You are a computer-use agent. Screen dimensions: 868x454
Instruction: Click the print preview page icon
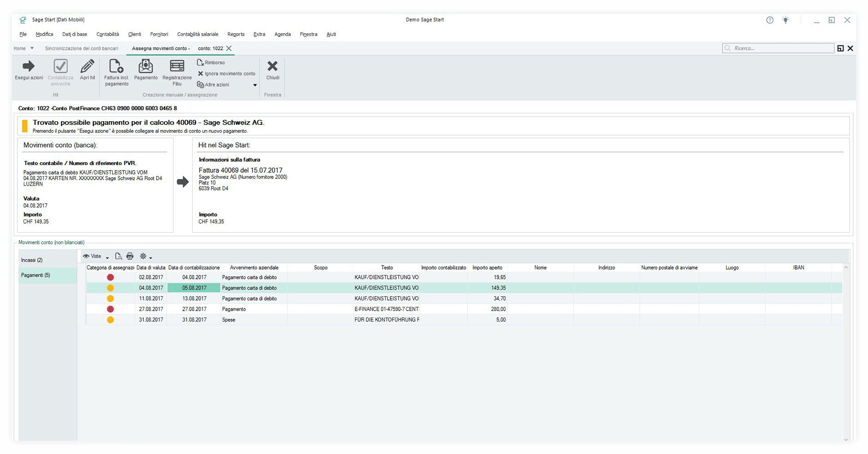[118, 256]
